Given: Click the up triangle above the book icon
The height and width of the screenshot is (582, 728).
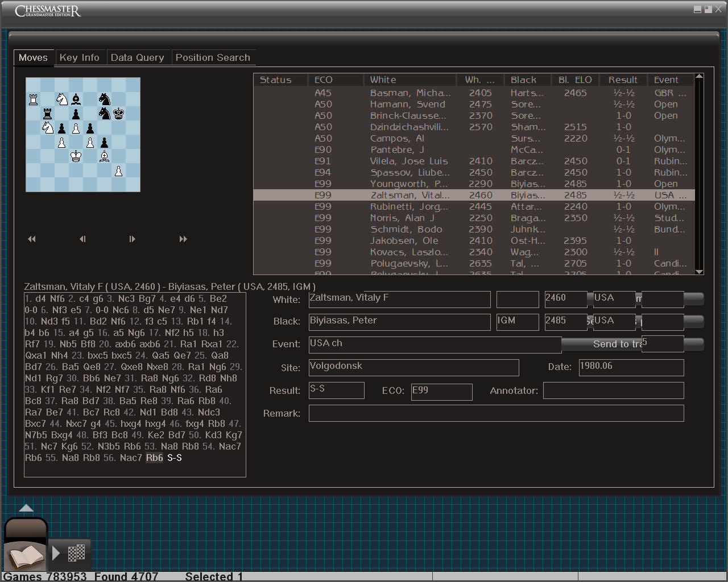Looking at the screenshot, I should (x=26, y=508).
